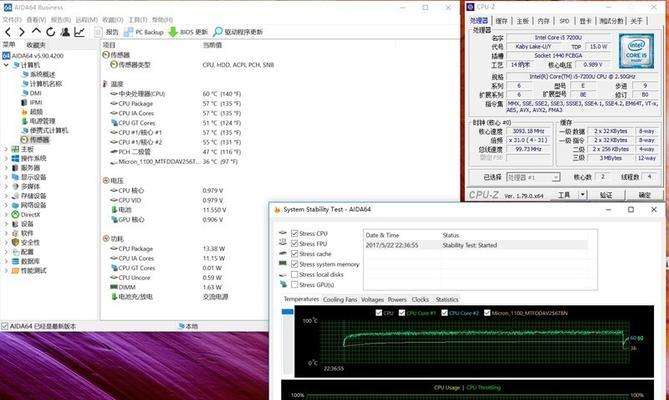669x400 pixels.
Task: Click 工具 tools button in CPU-Z
Action: pyautogui.click(x=564, y=195)
